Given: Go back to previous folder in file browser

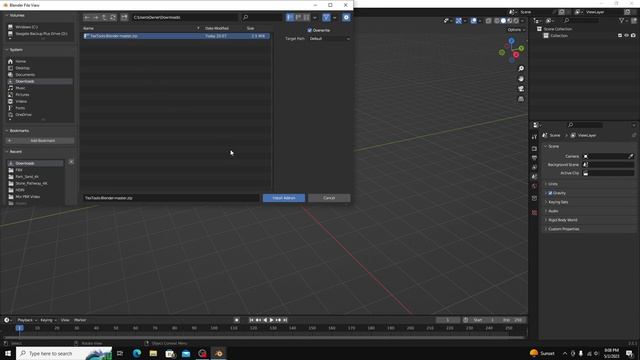Looking at the screenshot, I should click(87, 18).
